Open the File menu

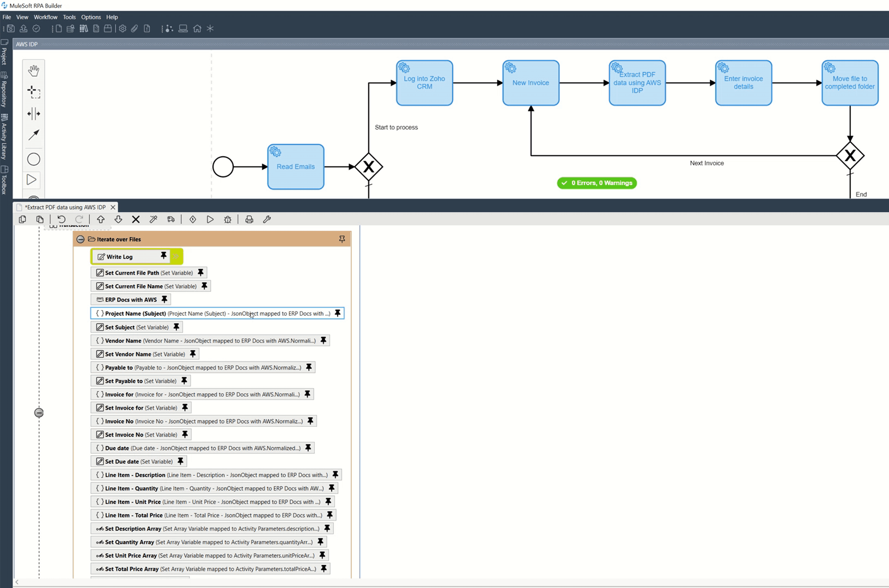point(7,17)
